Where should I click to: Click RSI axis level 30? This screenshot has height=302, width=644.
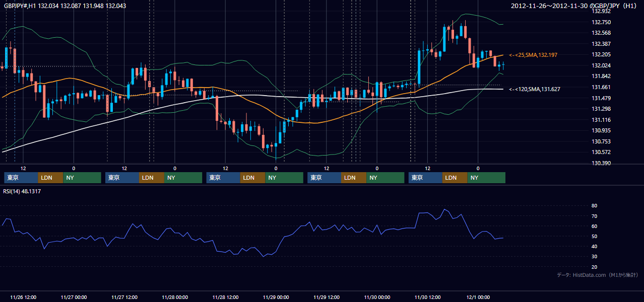(595, 257)
